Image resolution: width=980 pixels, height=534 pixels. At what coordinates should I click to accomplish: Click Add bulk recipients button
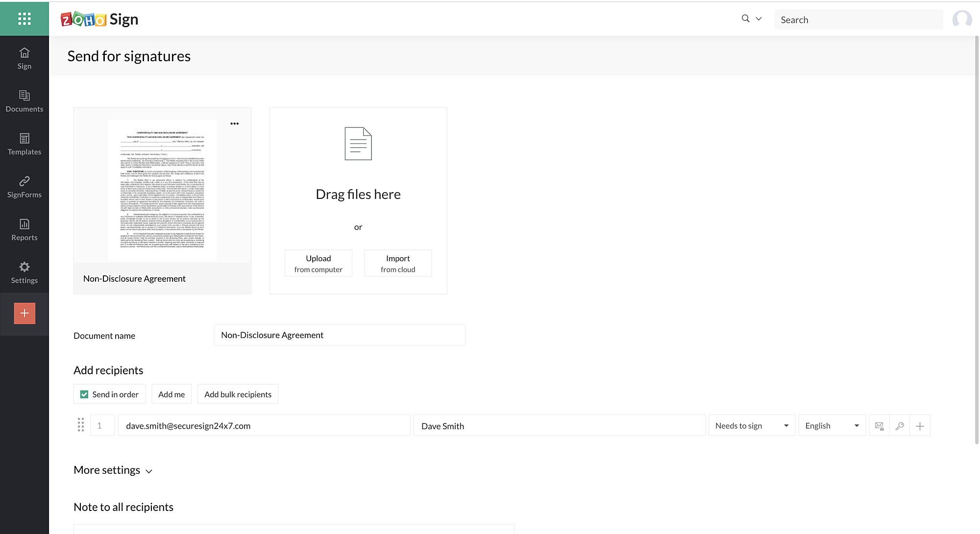click(238, 394)
